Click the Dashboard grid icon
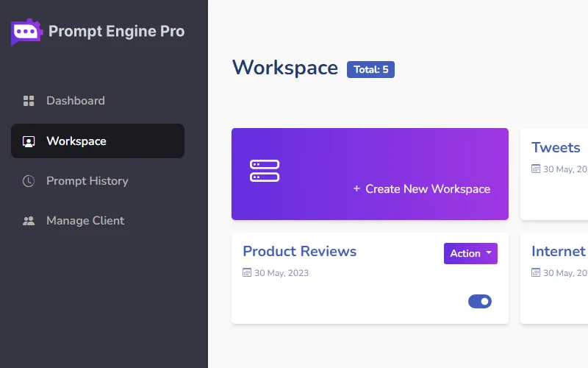Image resolution: width=588 pixels, height=368 pixels. 29,101
